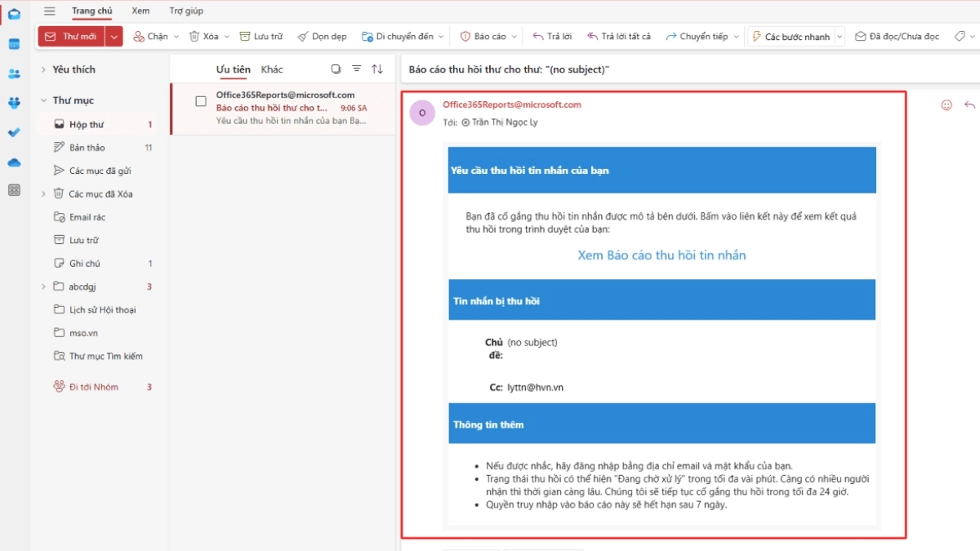980x551 pixels.
Task: Select the Groups icon in the left rail
Action: [x=14, y=102]
